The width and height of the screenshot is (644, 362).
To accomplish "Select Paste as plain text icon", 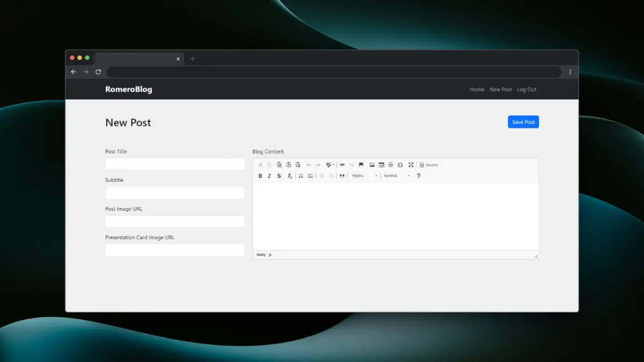I will [288, 165].
